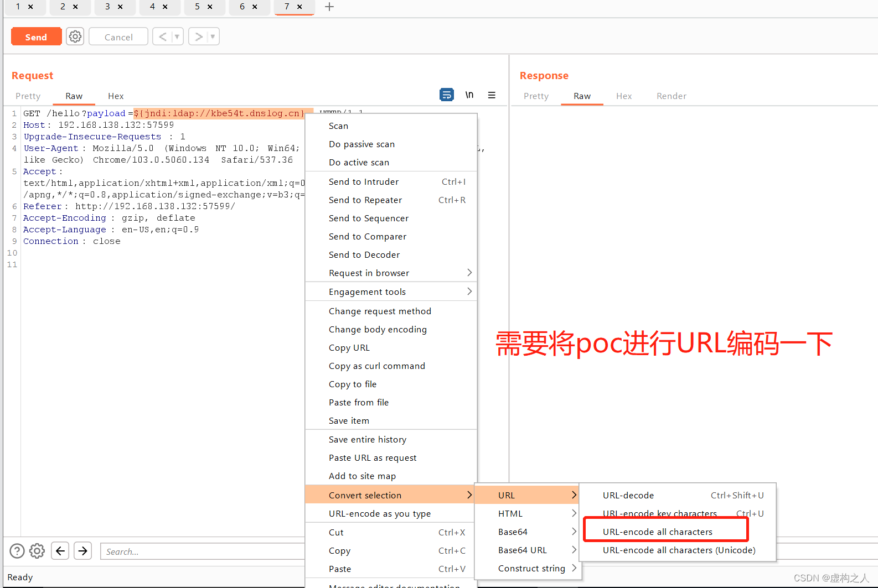Select Send to Repeater
The height and width of the screenshot is (588, 878).
[x=391, y=200]
